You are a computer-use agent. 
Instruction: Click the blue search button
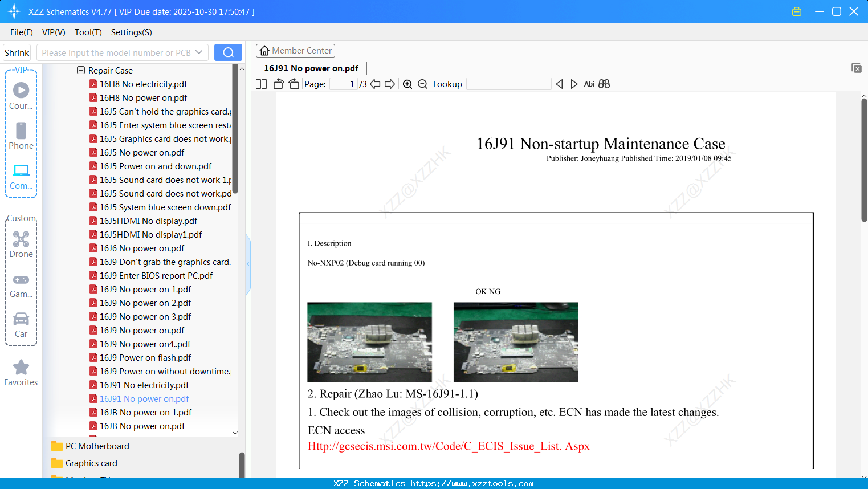228,52
